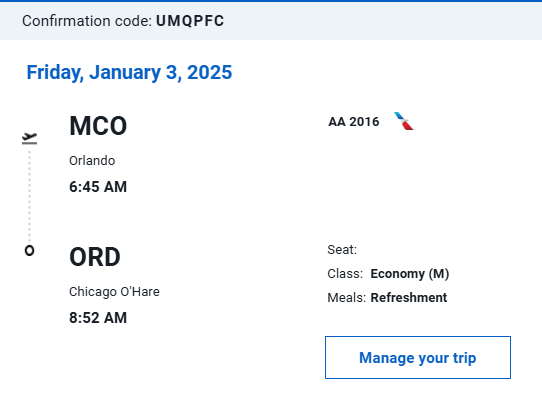Click the 6:45 AM departure time

[98, 187]
